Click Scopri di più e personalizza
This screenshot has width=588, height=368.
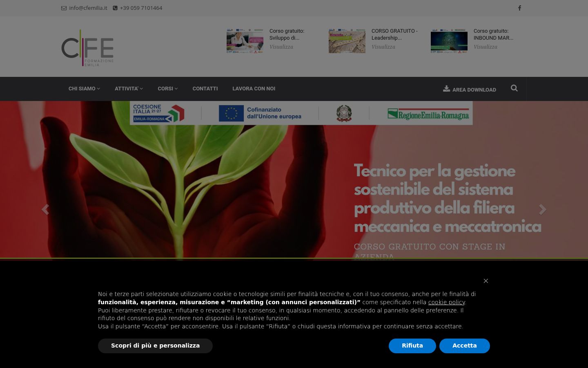[x=155, y=346]
